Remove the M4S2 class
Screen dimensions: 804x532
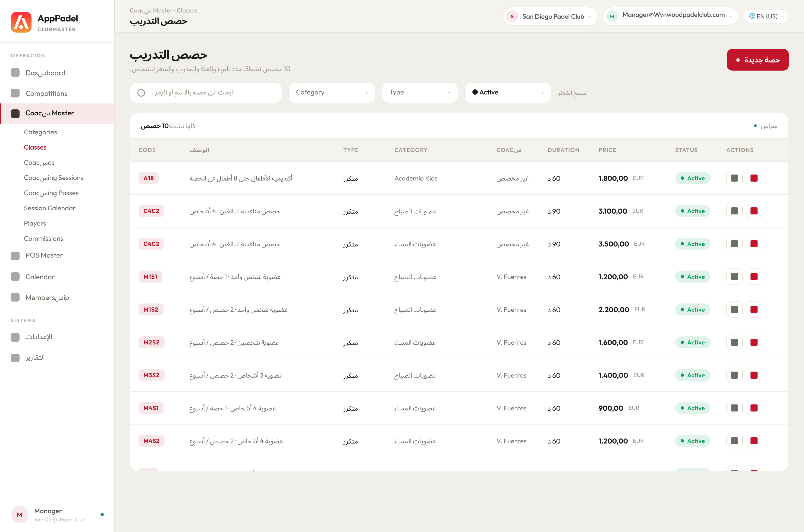point(754,441)
